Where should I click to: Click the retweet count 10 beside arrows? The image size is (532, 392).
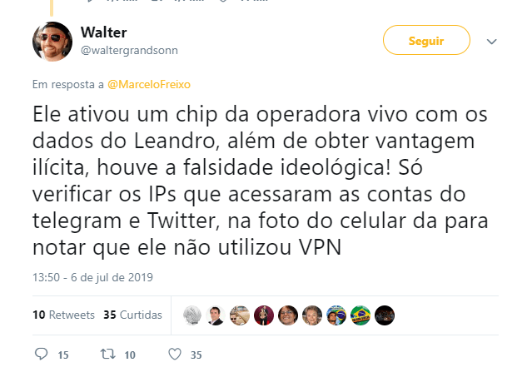[130, 355]
